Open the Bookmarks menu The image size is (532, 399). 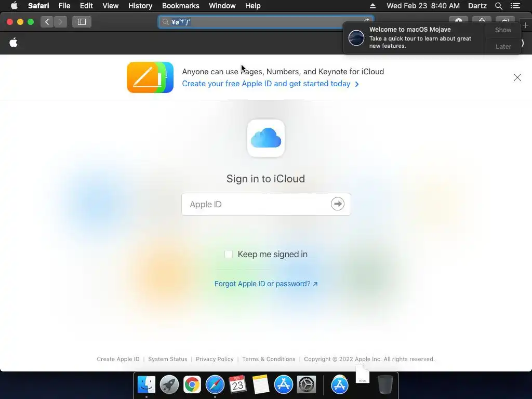coord(180,6)
